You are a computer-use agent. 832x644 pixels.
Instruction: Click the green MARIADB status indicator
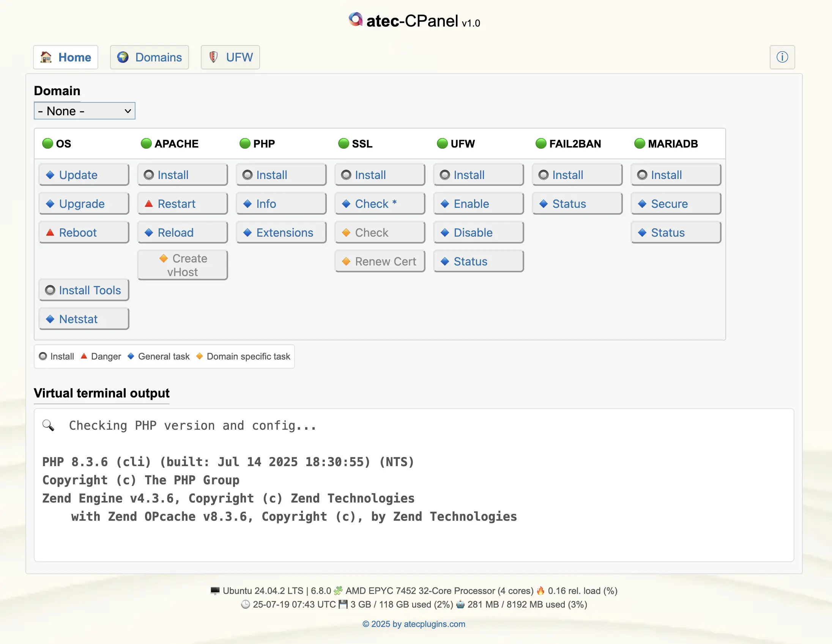click(x=640, y=143)
